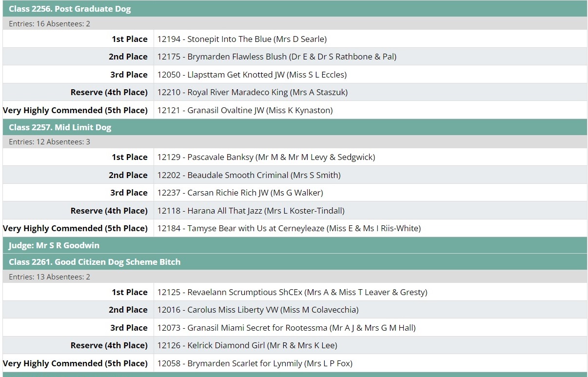Select Carolus Miss Liberty VW entry
Screen dimensions: 588x377
(257, 310)
